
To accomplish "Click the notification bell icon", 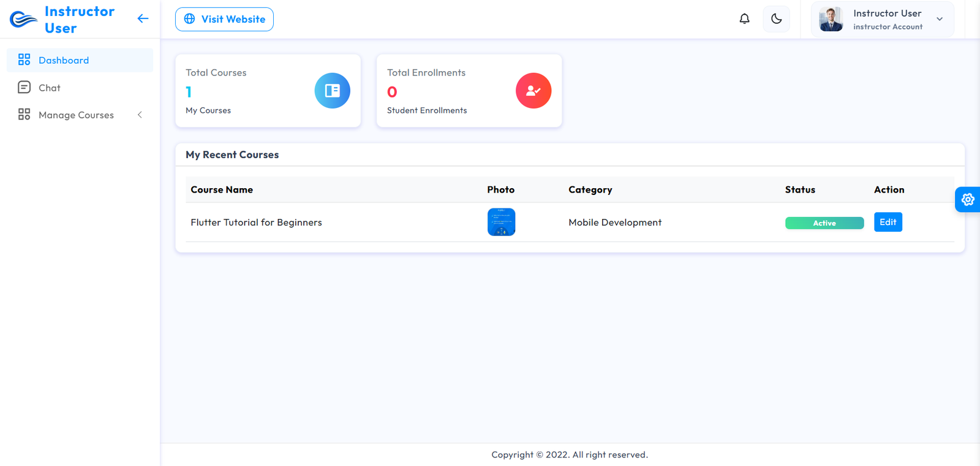I will (744, 19).
